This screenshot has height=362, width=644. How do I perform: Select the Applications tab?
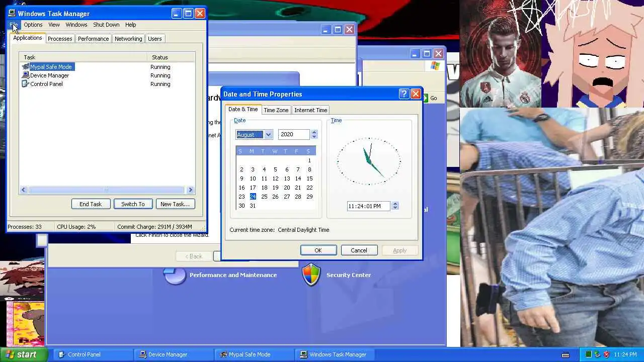28,38
